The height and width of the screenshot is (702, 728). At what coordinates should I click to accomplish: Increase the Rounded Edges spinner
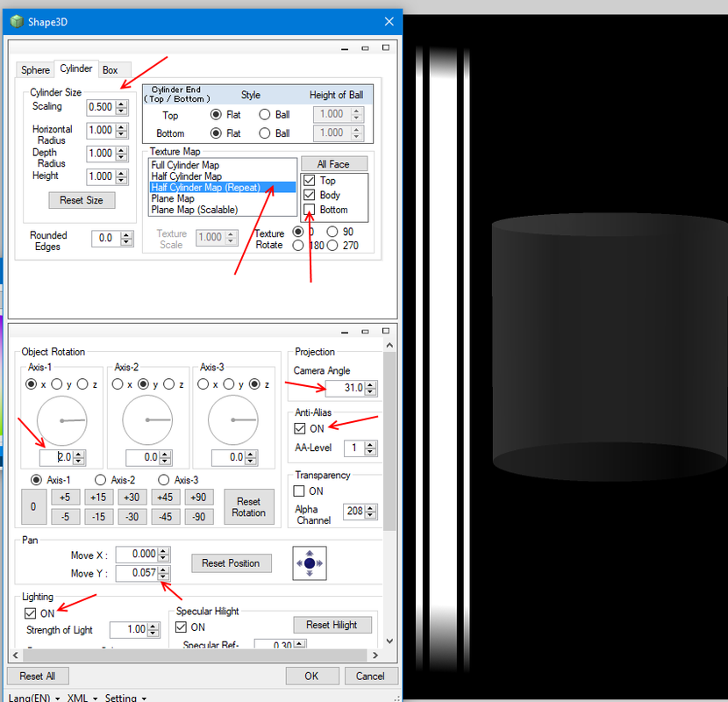point(126,235)
